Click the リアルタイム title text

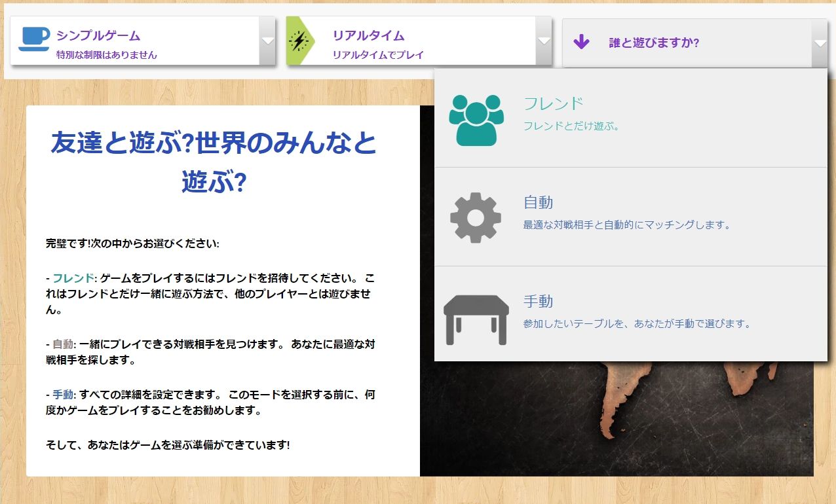[368, 35]
